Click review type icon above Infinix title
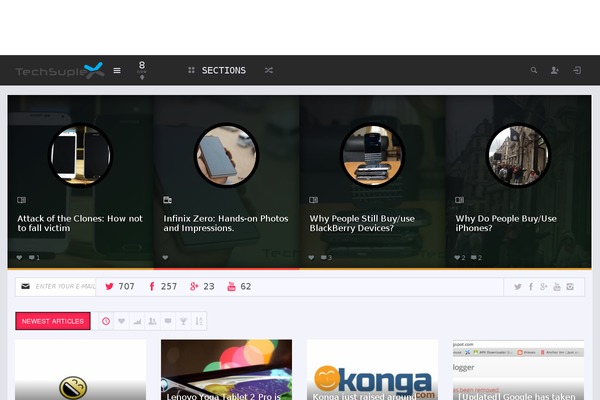Screen dimensions: 600x400 (167, 200)
